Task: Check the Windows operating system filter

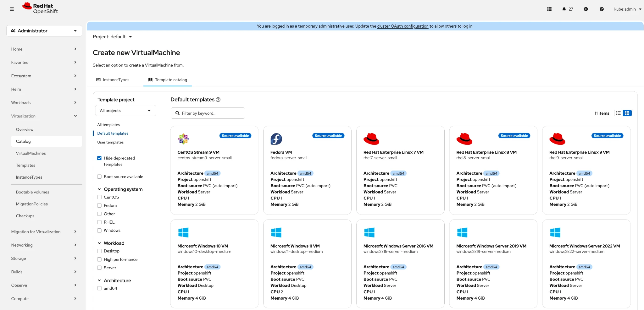Action: click(99, 231)
